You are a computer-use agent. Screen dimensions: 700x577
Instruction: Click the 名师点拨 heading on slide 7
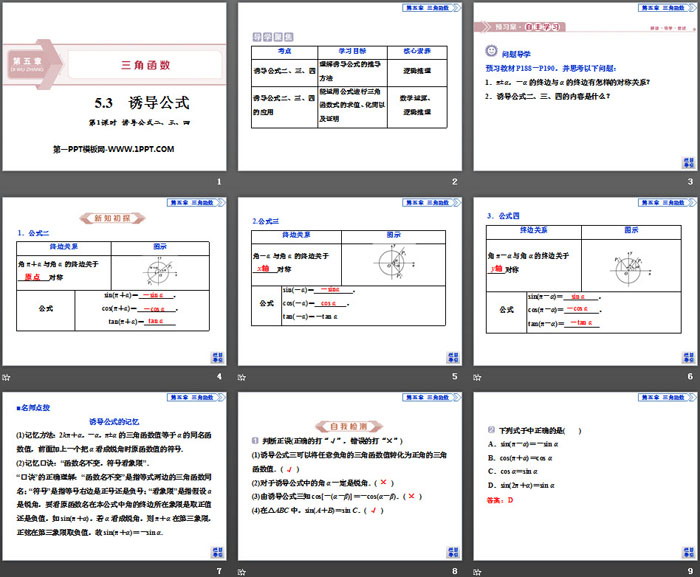pos(33,407)
